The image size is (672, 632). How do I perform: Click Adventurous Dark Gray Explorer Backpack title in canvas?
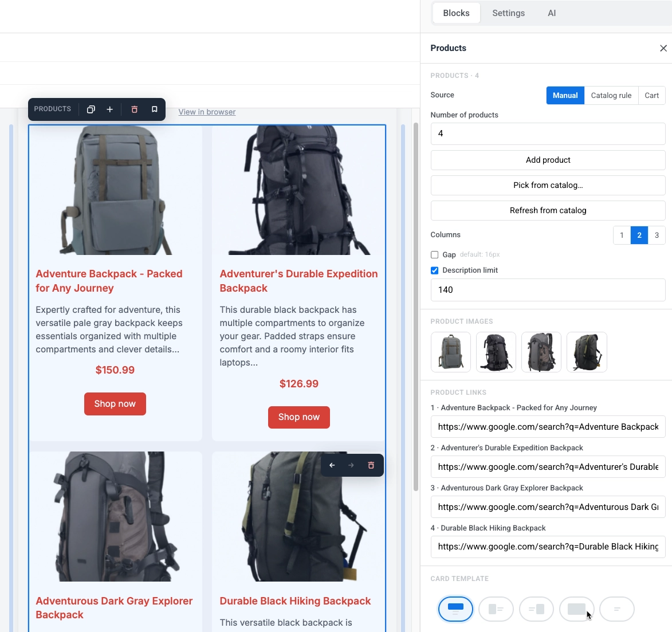click(x=114, y=607)
